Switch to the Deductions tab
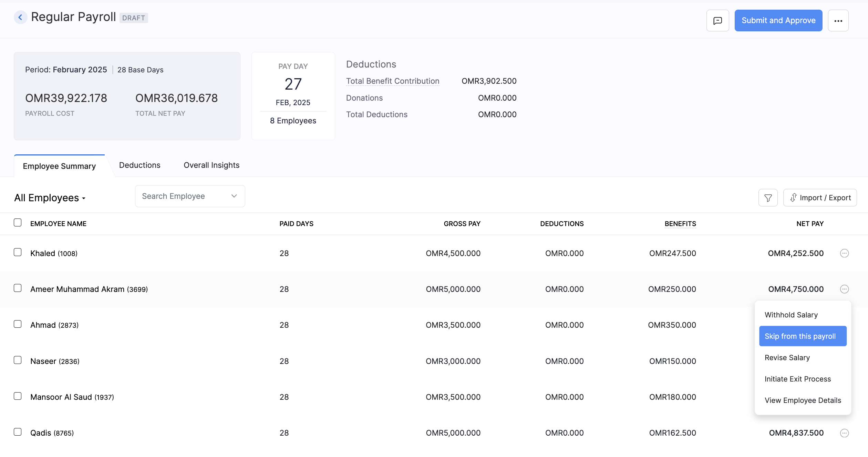The image size is (868, 457). [139, 165]
